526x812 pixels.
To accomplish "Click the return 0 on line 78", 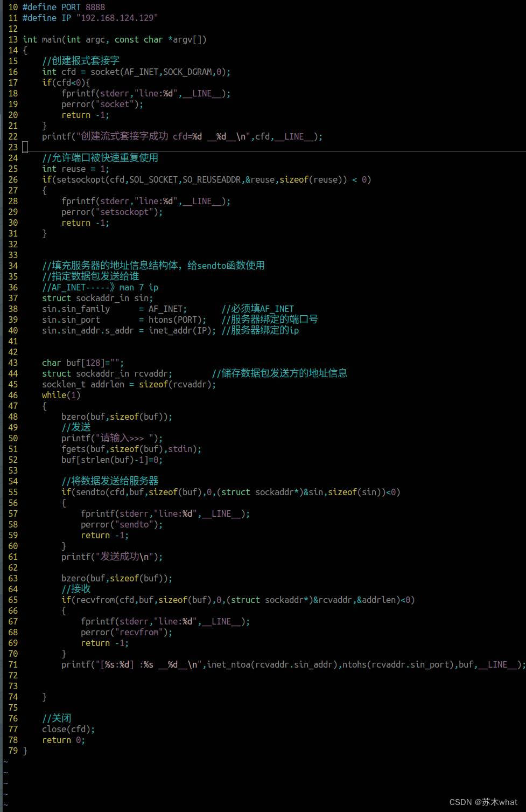I will click(63, 740).
